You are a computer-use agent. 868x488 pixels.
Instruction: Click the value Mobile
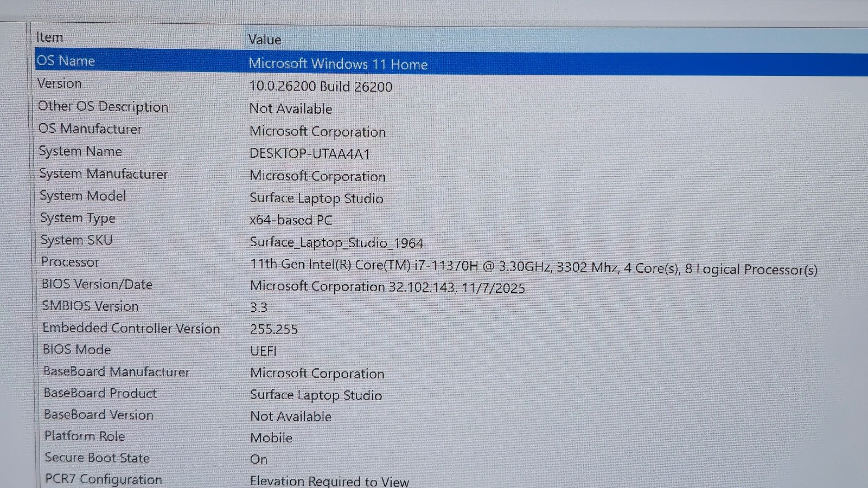[271, 438]
